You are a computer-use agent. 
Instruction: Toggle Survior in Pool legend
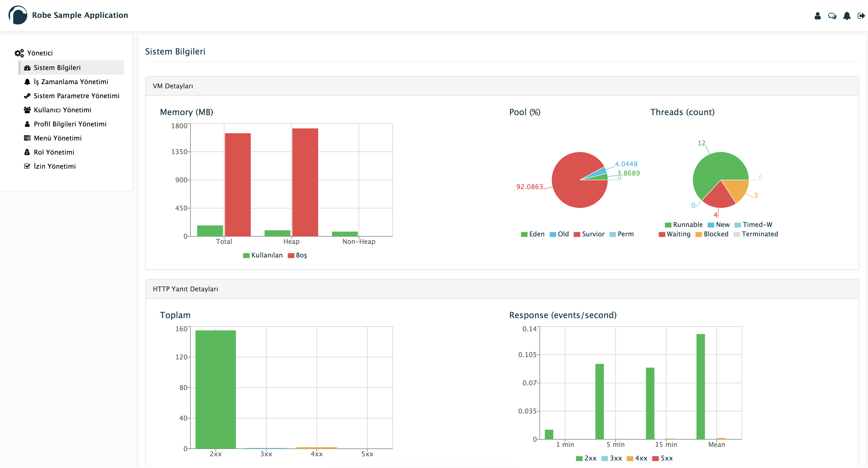(589, 234)
